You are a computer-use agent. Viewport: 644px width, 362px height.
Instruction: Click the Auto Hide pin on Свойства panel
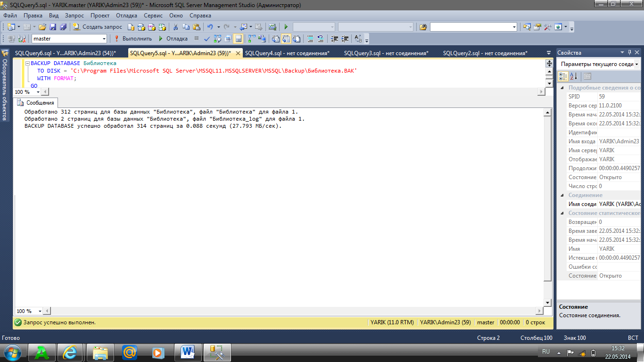[629, 53]
